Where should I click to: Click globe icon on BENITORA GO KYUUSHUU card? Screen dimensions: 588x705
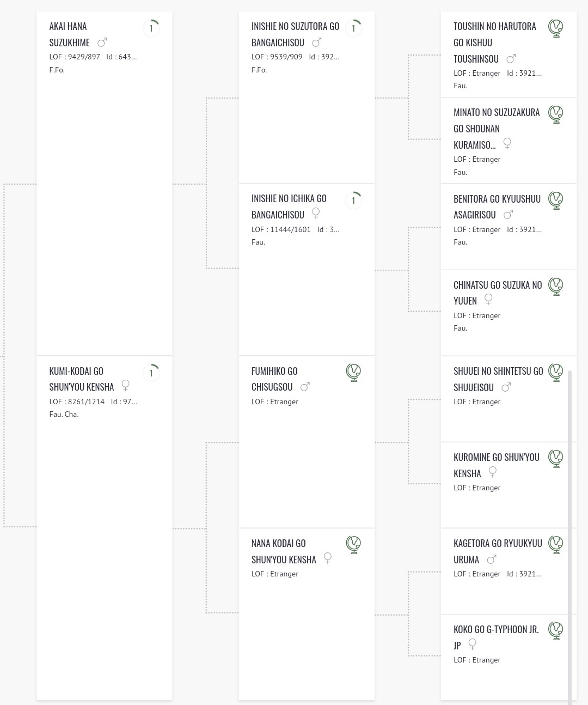coord(555,200)
